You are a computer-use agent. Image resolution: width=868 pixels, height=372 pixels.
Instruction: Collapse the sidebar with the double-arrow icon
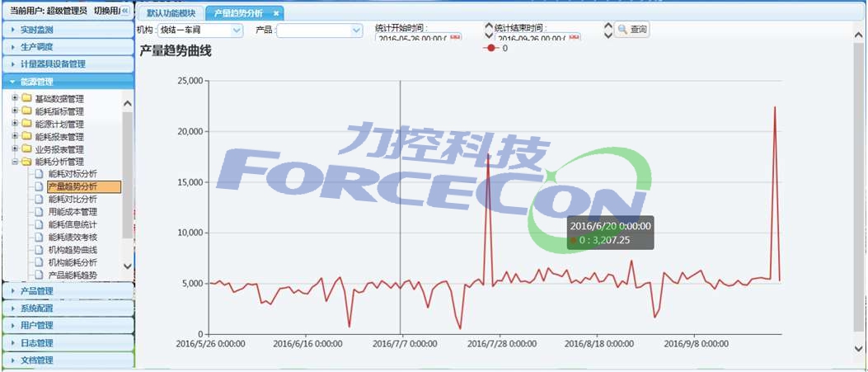click(x=125, y=11)
